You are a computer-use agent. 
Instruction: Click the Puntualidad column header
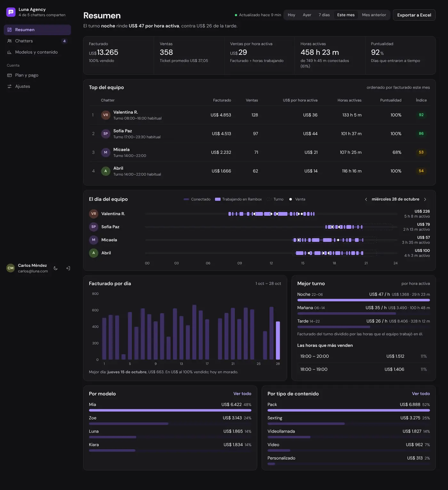[x=391, y=100]
